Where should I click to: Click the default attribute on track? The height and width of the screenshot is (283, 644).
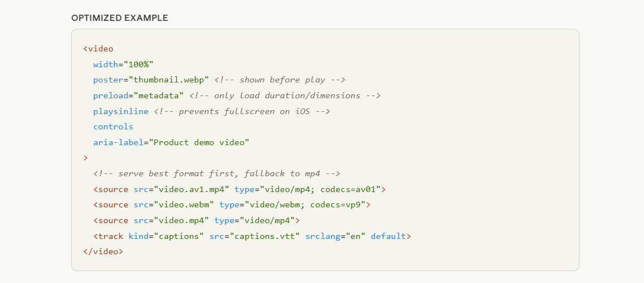pos(388,236)
